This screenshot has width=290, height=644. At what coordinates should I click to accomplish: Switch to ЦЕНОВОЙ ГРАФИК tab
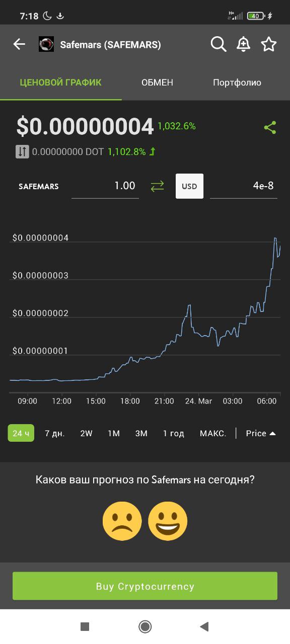point(60,83)
